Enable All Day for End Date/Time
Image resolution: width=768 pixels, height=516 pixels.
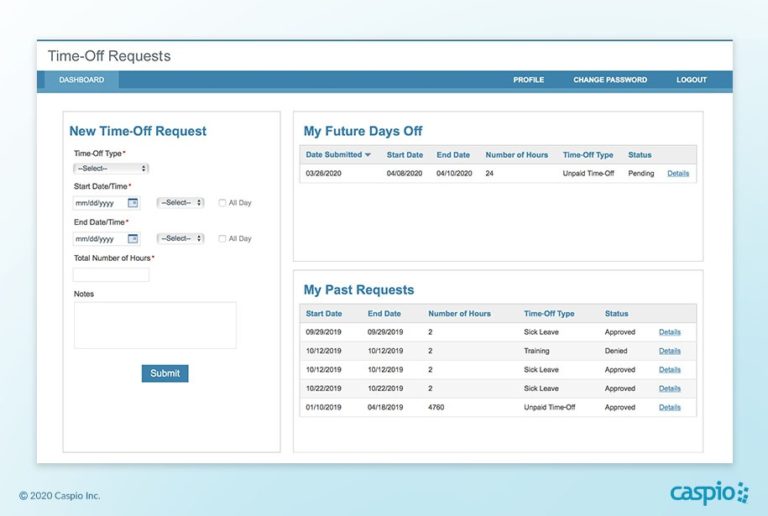222,239
